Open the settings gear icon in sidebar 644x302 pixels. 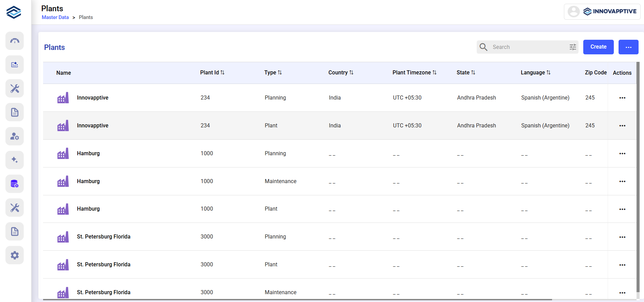(x=15, y=255)
